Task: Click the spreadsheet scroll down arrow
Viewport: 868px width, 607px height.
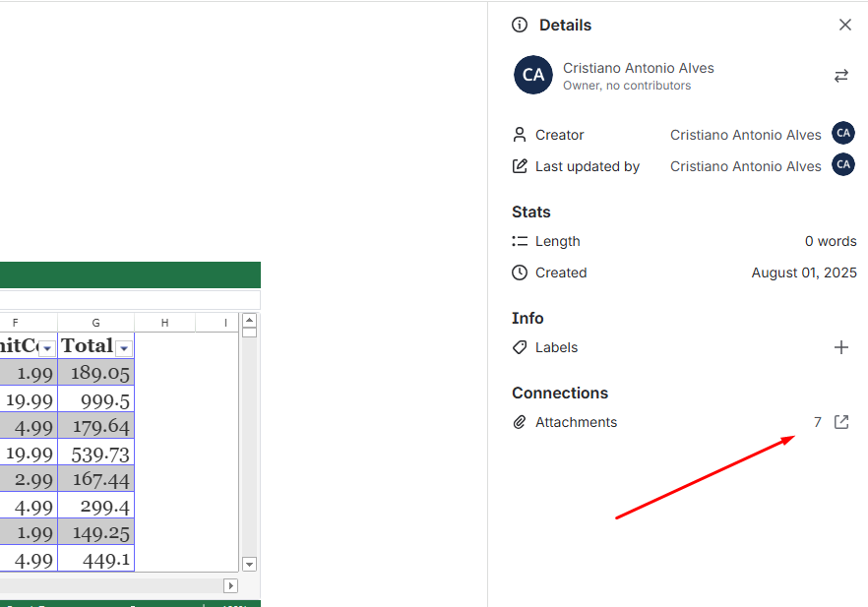Action: click(249, 564)
